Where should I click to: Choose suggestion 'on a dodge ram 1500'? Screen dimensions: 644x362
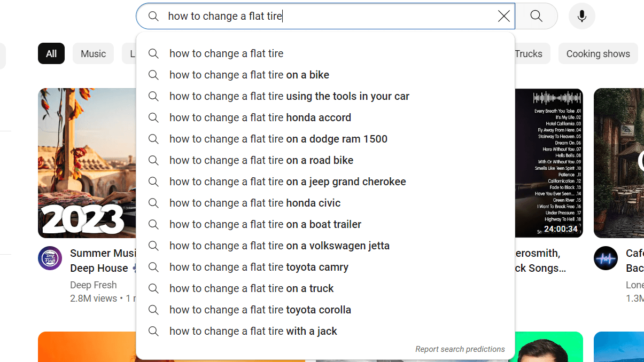[278, 139]
